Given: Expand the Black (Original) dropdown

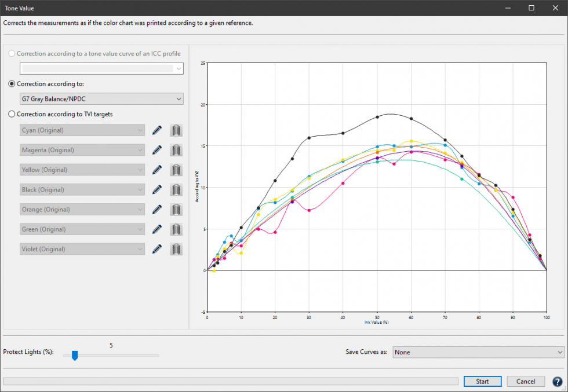Looking at the screenshot, I should 82,189.
